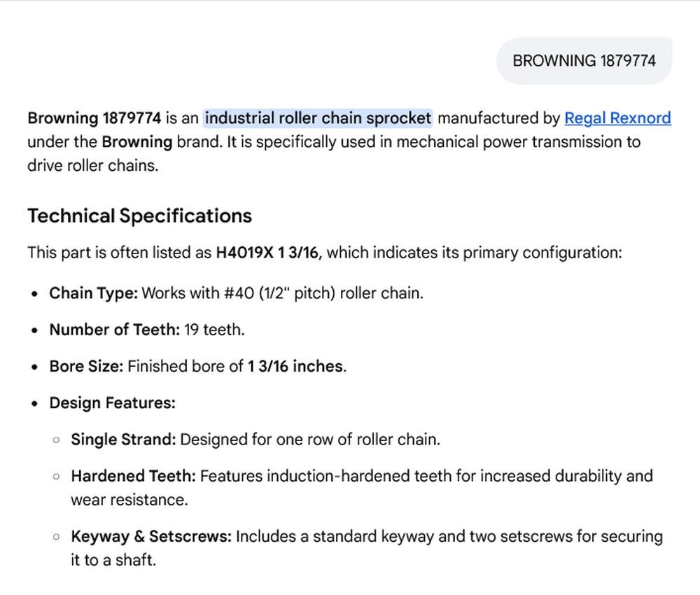
Task: Click the bold H4019X 1 3/16 text
Action: click(267, 253)
